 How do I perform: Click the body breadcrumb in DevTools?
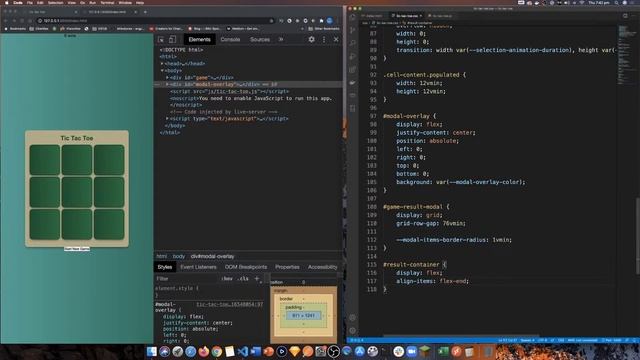click(179, 256)
